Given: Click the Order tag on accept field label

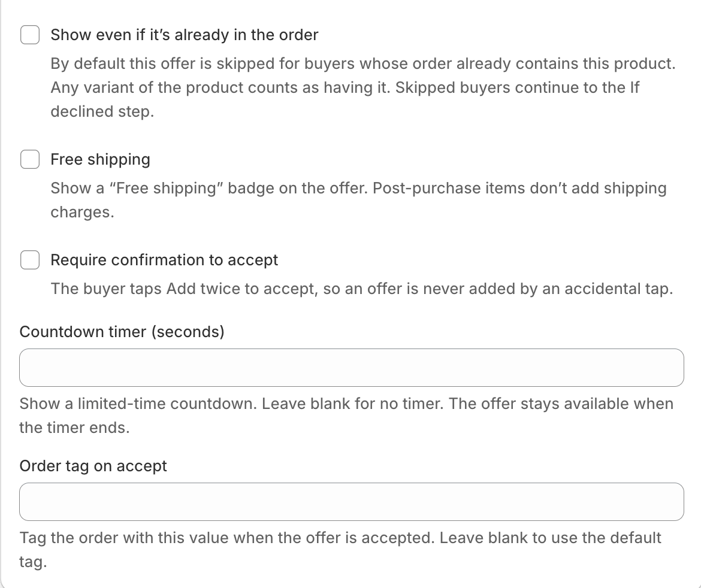Looking at the screenshot, I should click(x=93, y=466).
